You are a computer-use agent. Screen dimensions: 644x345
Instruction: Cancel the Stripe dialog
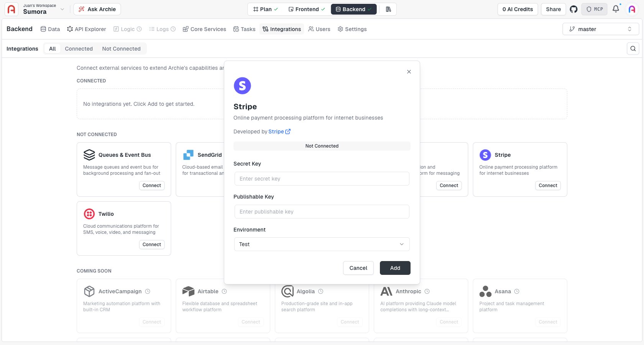tap(358, 268)
